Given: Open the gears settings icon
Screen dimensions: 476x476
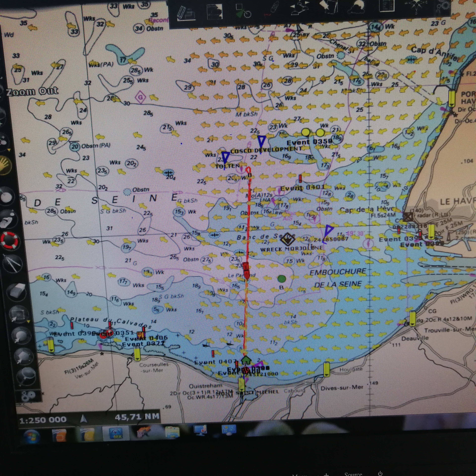Looking at the screenshot, I should tap(28, 396).
